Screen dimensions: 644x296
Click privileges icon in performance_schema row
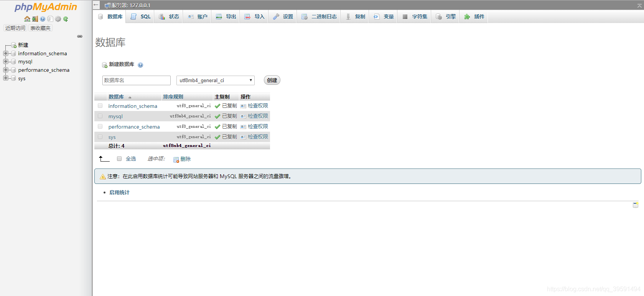(x=243, y=127)
